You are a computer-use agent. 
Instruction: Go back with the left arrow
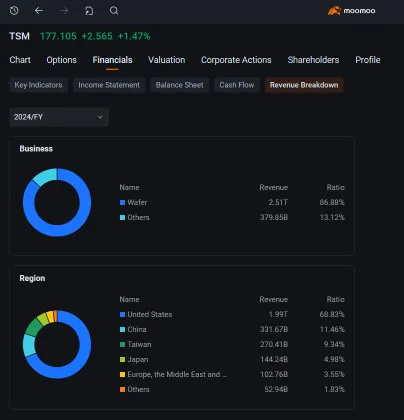pos(39,11)
